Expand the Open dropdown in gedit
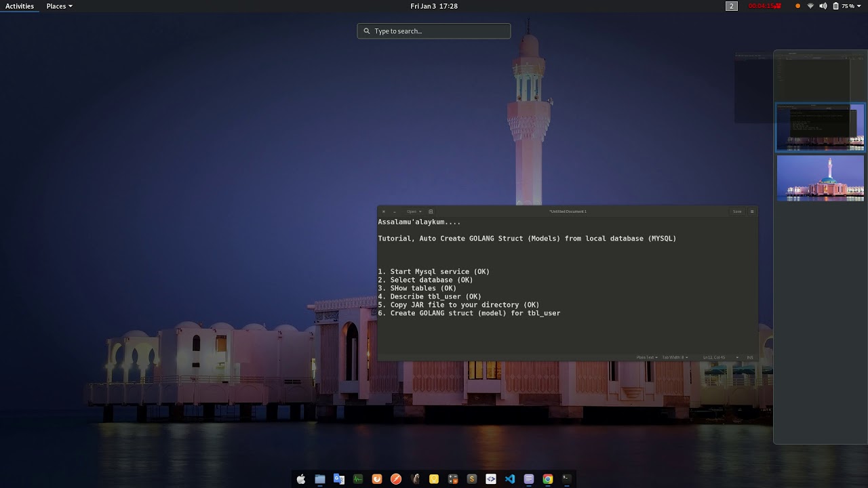The image size is (868, 488). click(x=414, y=211)
